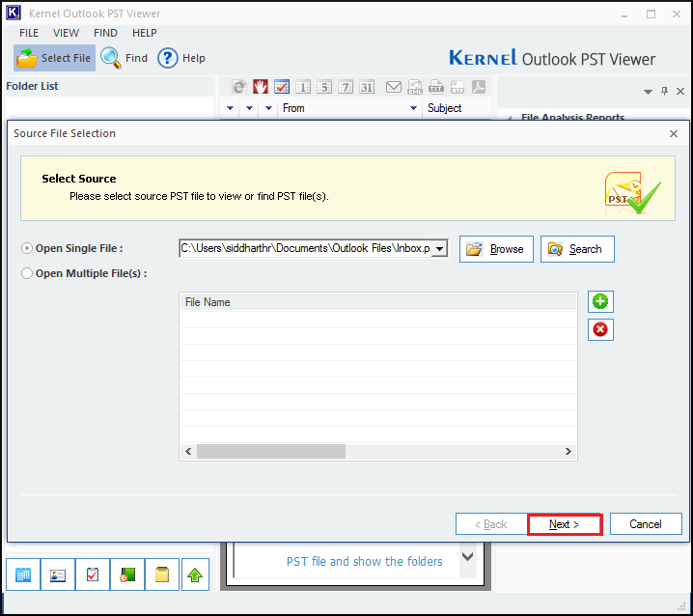Click the file list scroll right arrow

pos(568,452)
